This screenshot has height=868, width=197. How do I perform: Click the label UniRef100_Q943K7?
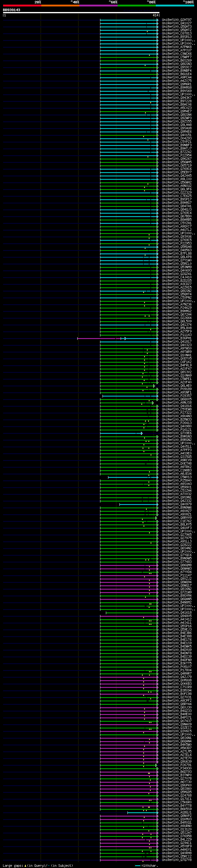tap(176, 98)
